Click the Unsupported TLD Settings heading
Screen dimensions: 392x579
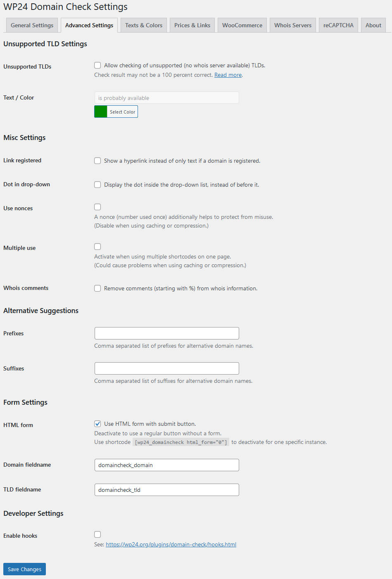[x=45, y=44]
